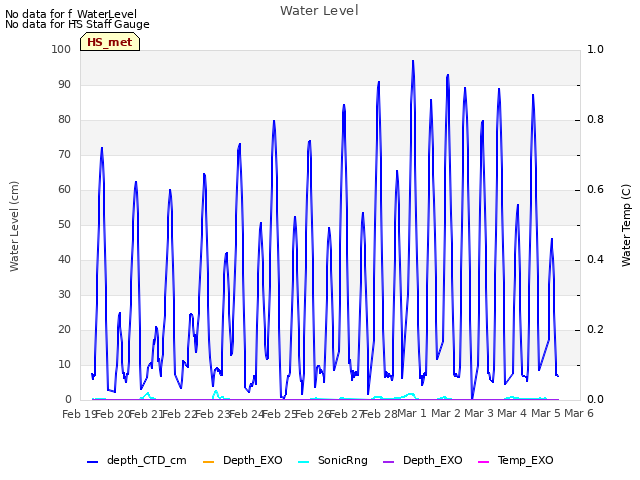Click the 50 left y-axis label
Viewport: 640px width, 480px height.
64,224
